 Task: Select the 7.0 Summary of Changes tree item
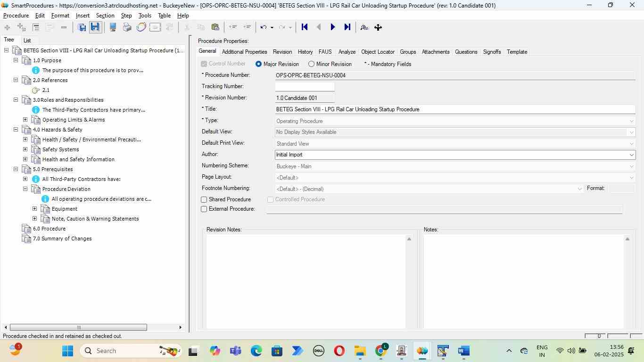62,239
